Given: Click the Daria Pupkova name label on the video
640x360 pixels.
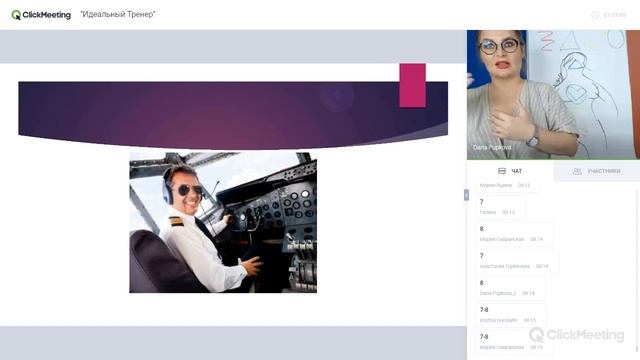Looking at the screenshot, I should click(x=492, y=147).
